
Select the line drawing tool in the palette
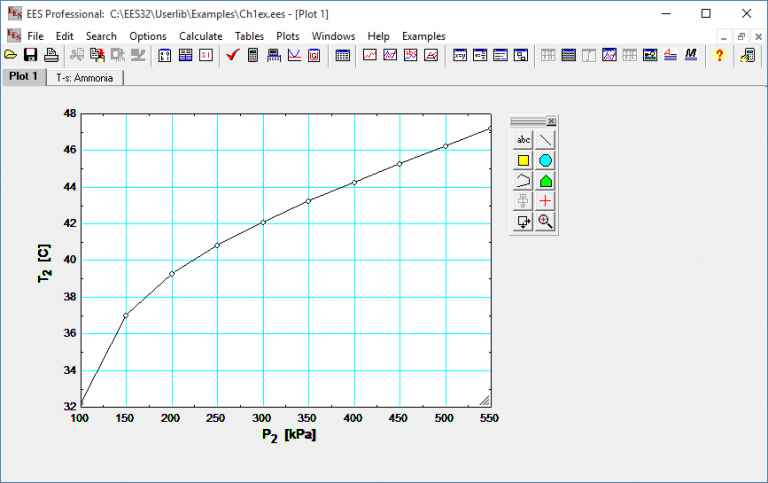pyautogui.click(x=545, y=139)
